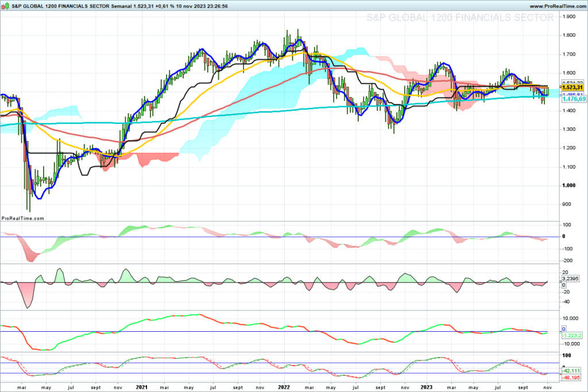
Task: Click the S&P GLOBAL 1200 FINANCIALS SECTOR title text
Action: tap(60, 6)
